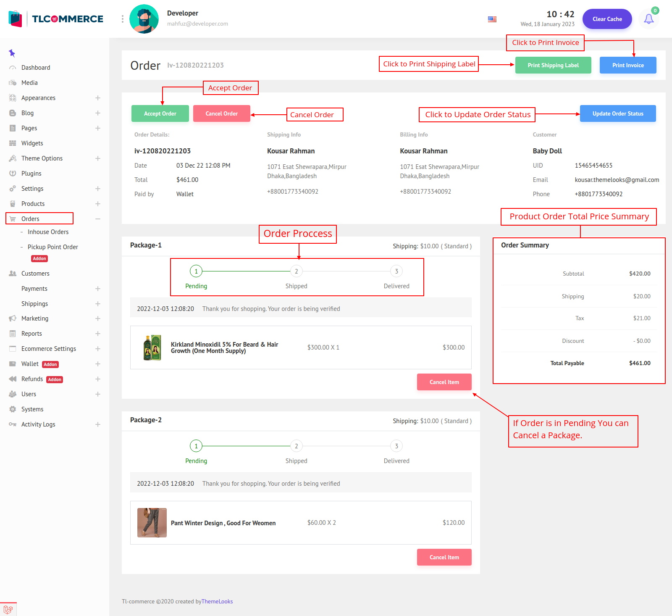Expand the Products menu plus sign
Screen dimensions: 672x616
click(x=97, y=204)
